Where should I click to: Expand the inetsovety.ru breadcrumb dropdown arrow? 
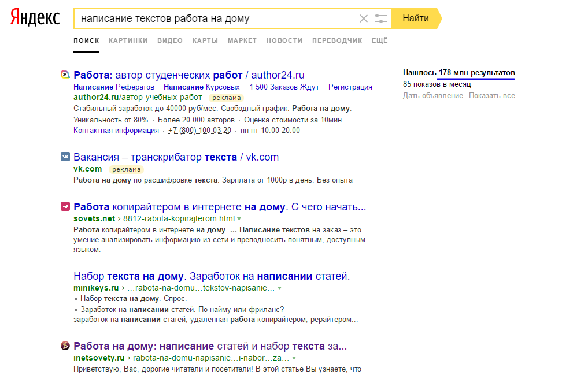coord(294,358)
